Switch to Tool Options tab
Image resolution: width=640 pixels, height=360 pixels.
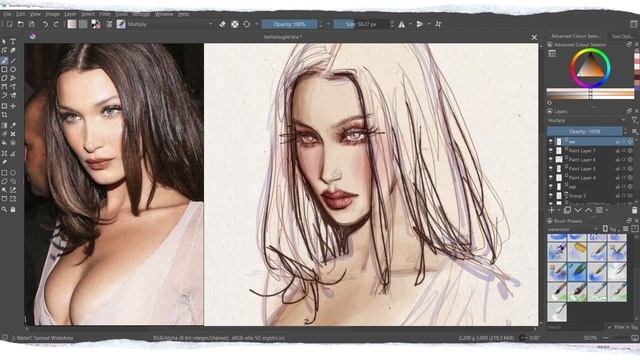click(x=622, y=36)
